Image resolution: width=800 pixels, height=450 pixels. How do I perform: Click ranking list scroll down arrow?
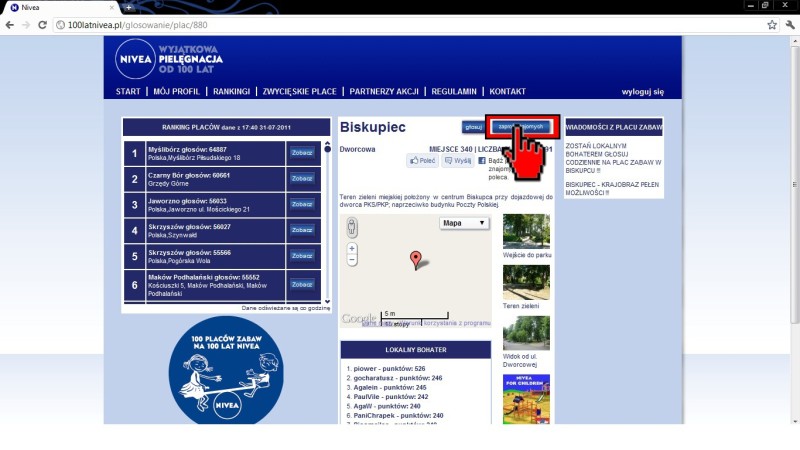coord(328,302)
